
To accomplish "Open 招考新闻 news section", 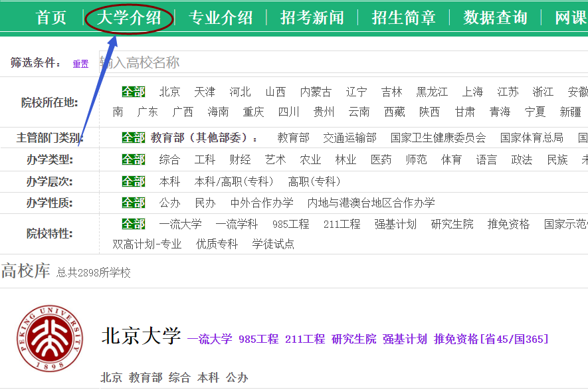I will (312, 18).
